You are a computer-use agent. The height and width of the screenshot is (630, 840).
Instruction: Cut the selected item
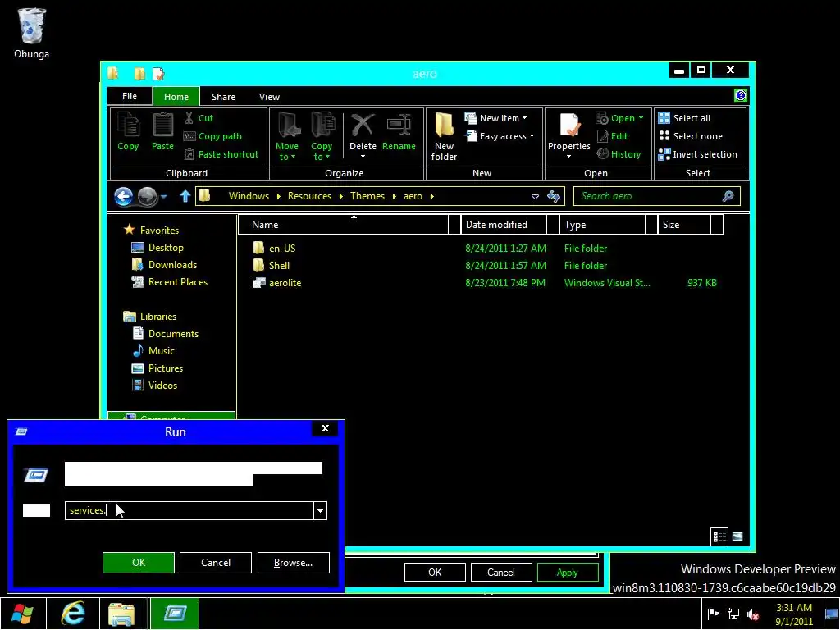199,118
